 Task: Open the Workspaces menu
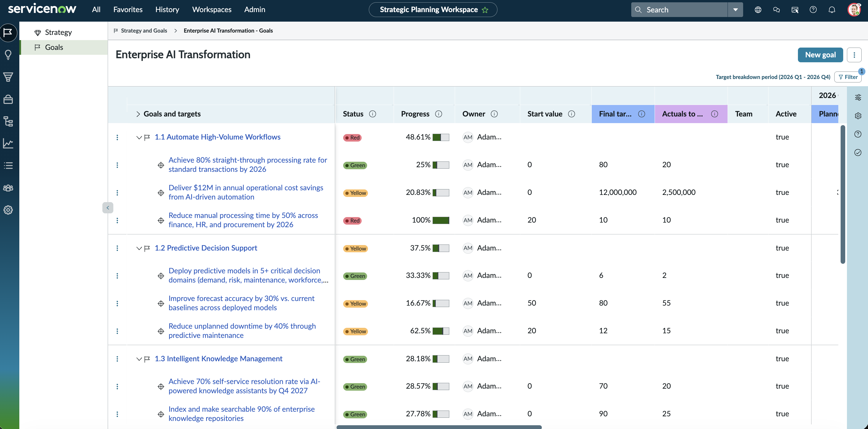[x=212, y=10]
